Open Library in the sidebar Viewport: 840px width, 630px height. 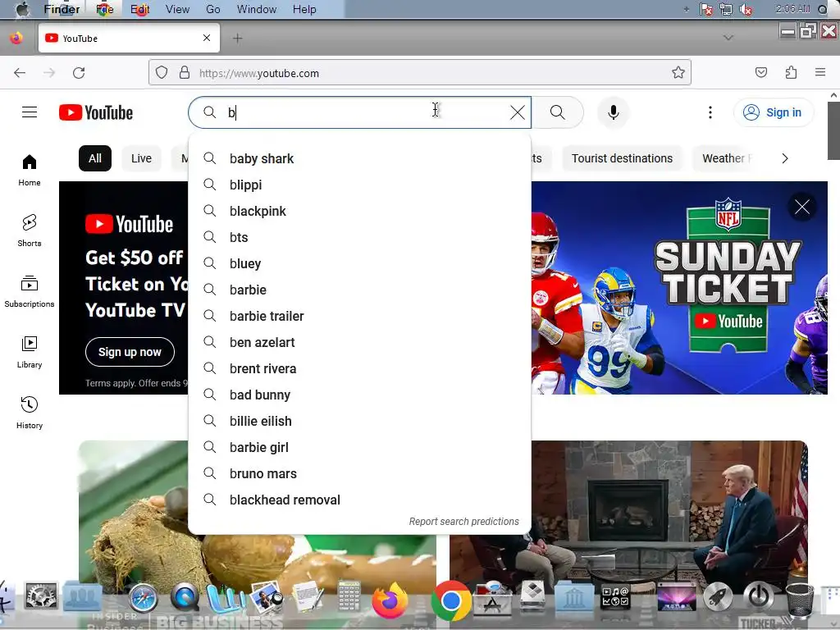point(30,352)
